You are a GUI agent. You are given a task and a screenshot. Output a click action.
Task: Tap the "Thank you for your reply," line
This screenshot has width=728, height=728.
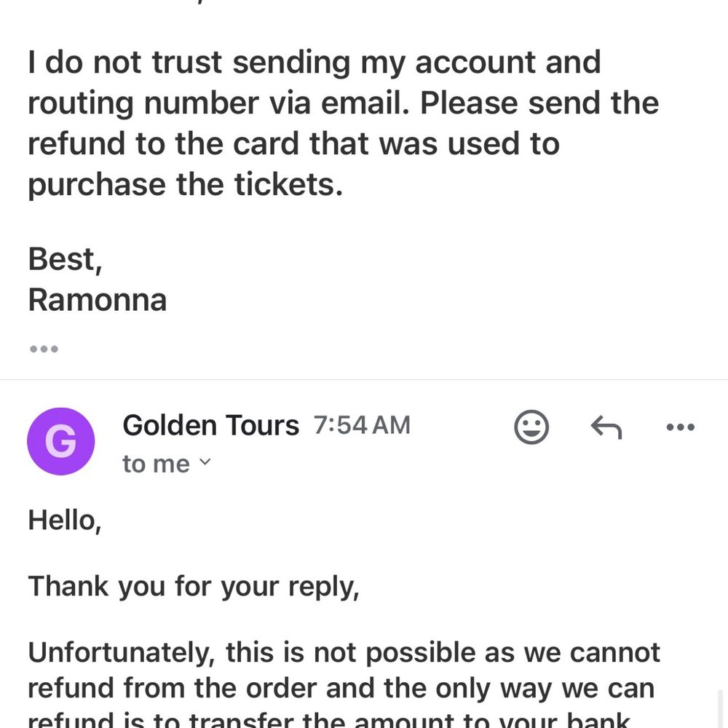tap(194, 587)
